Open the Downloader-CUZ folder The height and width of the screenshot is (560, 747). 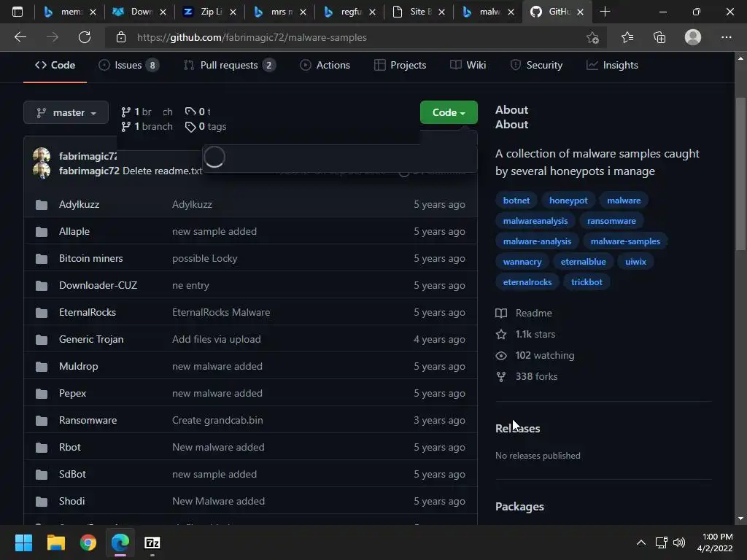(98, 285)
